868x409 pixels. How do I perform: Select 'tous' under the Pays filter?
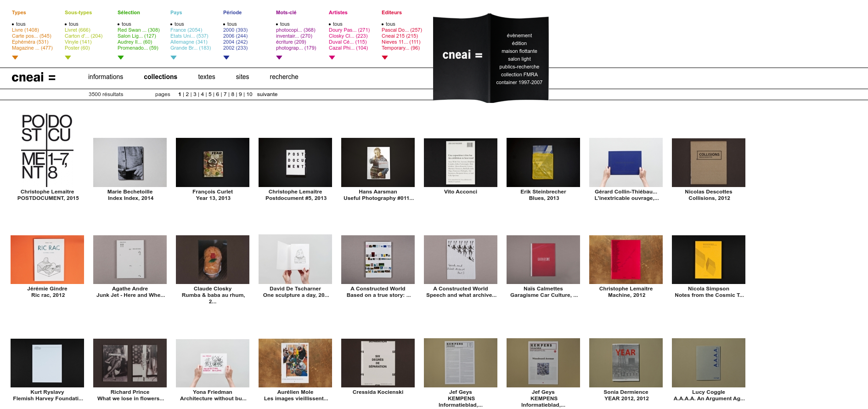(x=179, y=24)
